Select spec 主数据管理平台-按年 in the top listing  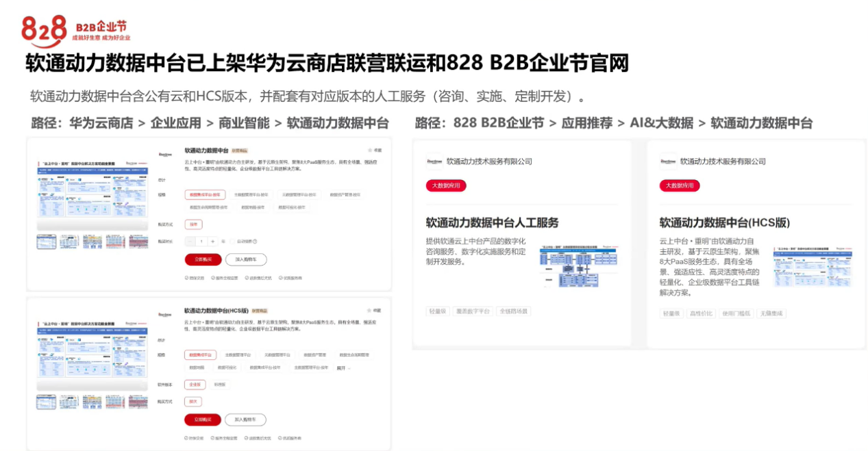(251, 195)
